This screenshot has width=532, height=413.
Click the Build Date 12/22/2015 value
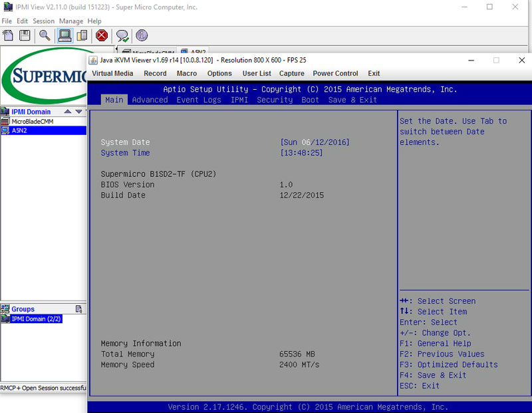tap(302, 195)
